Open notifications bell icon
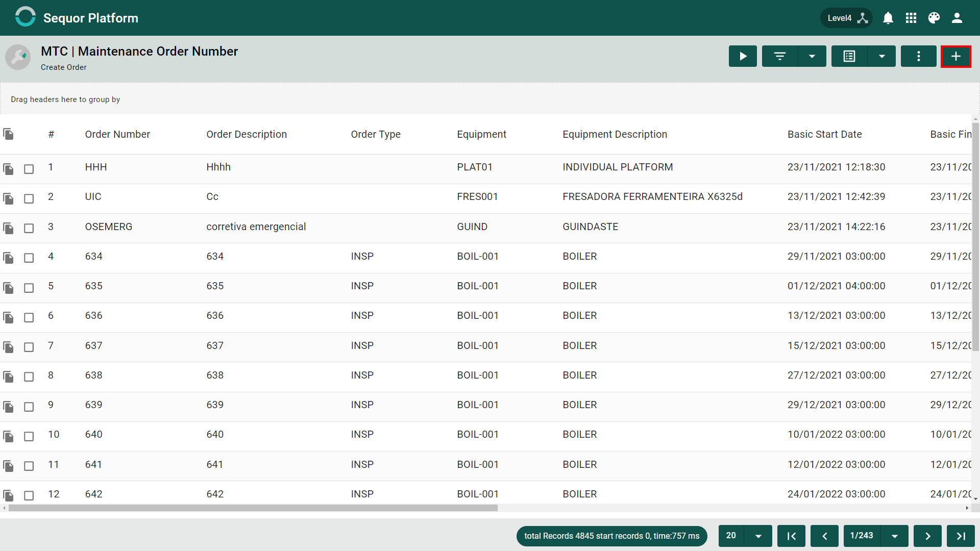The image size is (980, 551). 888,18
